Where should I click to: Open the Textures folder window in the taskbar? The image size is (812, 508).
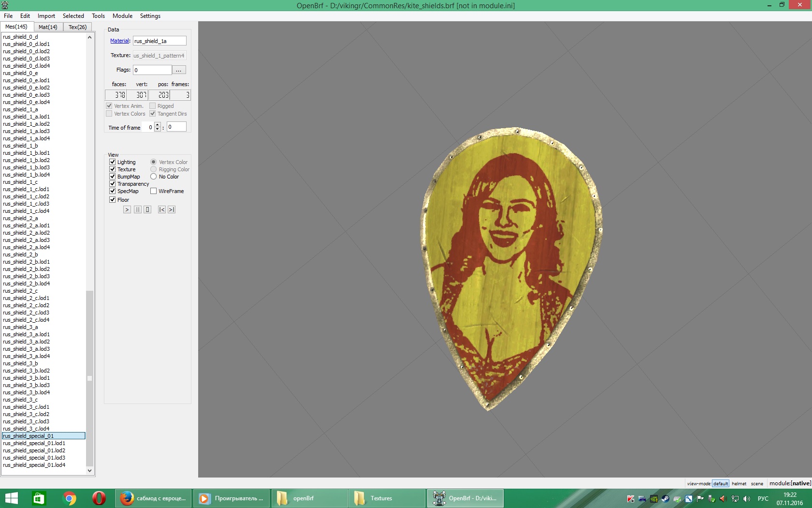click(x=387, y=498)
